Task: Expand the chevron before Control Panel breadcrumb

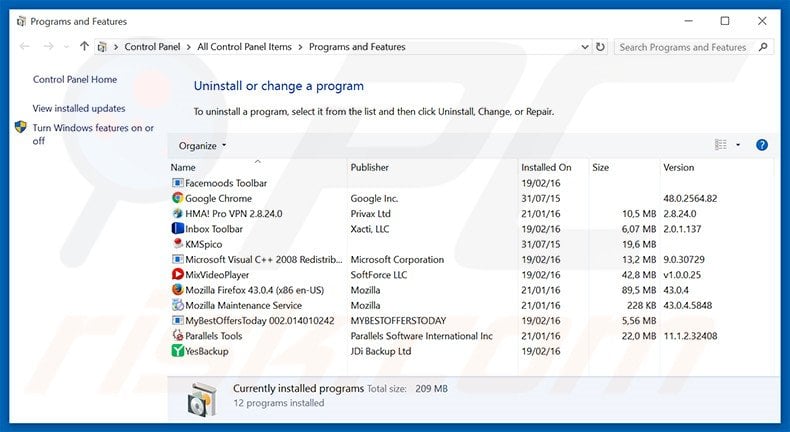Action: (116, 47)
